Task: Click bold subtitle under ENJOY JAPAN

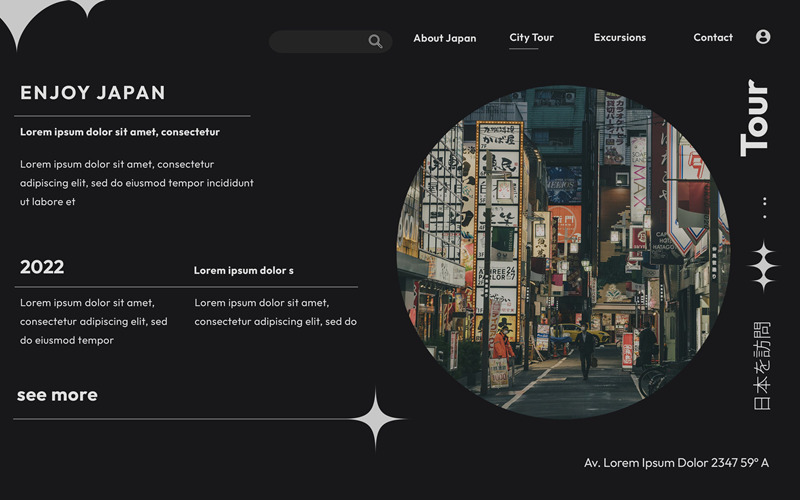Action: pyautogui.click(x=120, y=132)
